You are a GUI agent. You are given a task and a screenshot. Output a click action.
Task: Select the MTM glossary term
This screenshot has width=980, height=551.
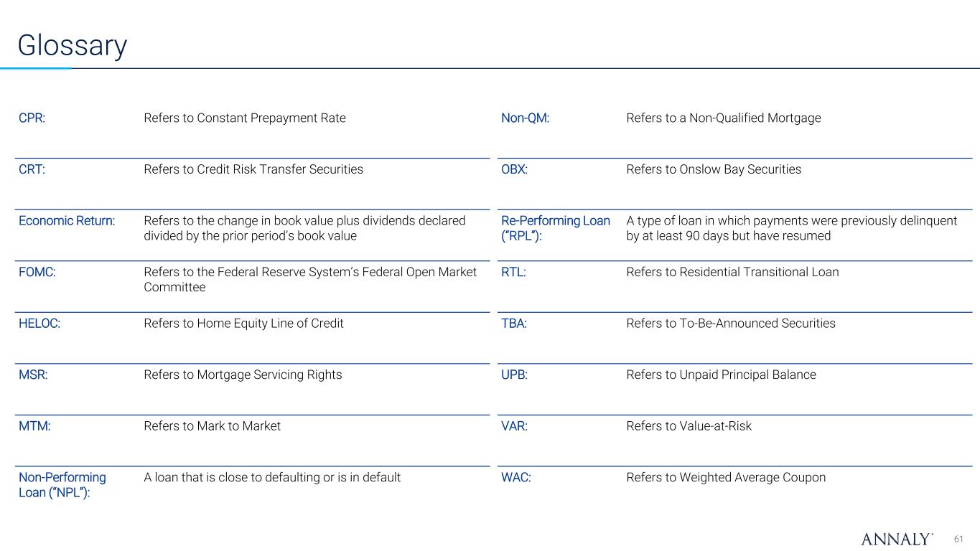click(x=34, y=426)
